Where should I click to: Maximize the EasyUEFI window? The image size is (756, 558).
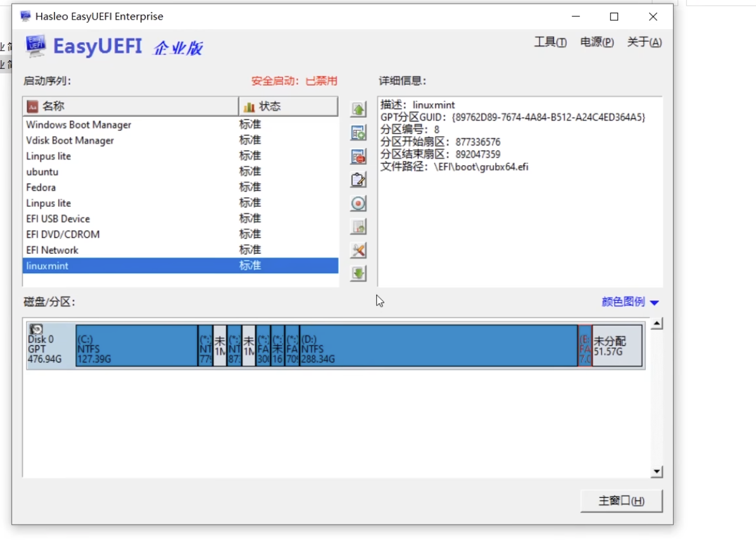pyautogui.click(x=614, y=17)
